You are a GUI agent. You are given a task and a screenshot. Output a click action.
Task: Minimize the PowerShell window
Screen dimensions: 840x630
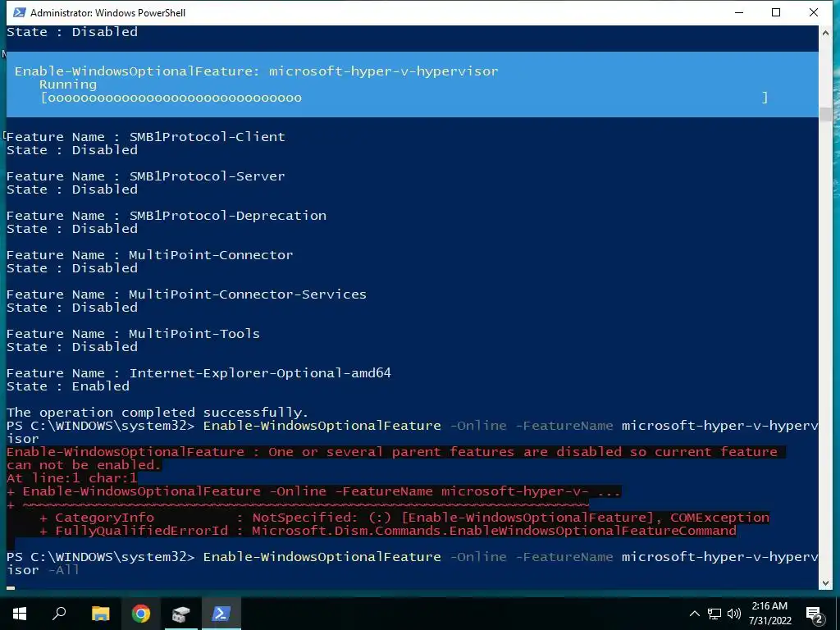point(739,12)
